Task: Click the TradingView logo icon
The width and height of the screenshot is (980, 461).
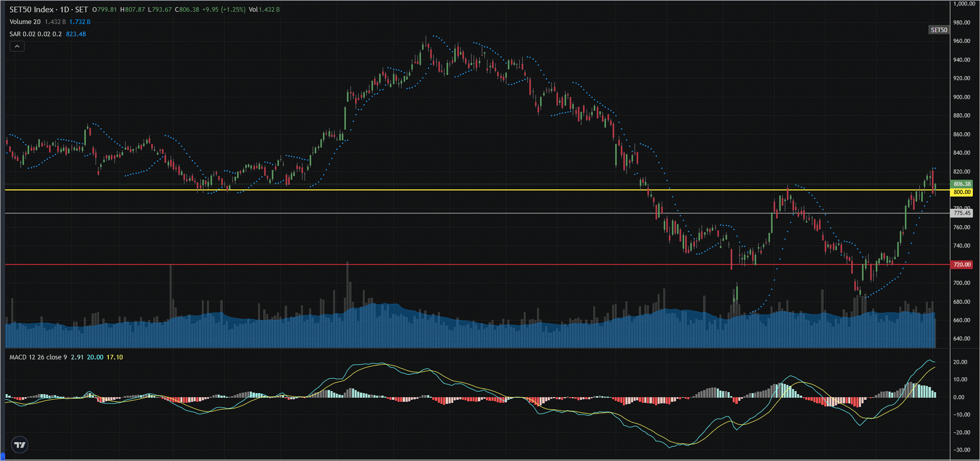Action: coord(20,445)
